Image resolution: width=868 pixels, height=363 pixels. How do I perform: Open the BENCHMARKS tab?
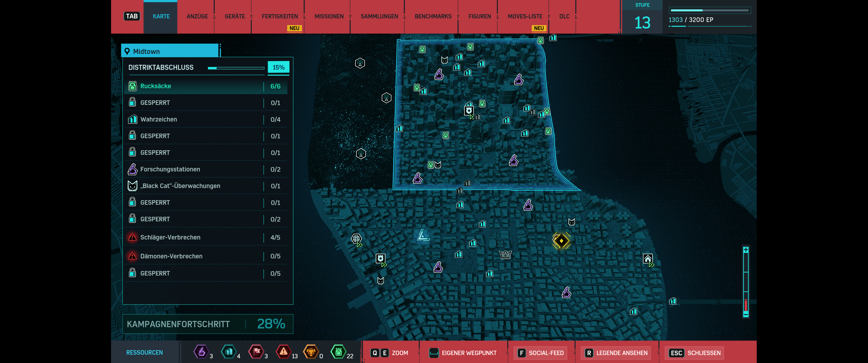(433, 16)
